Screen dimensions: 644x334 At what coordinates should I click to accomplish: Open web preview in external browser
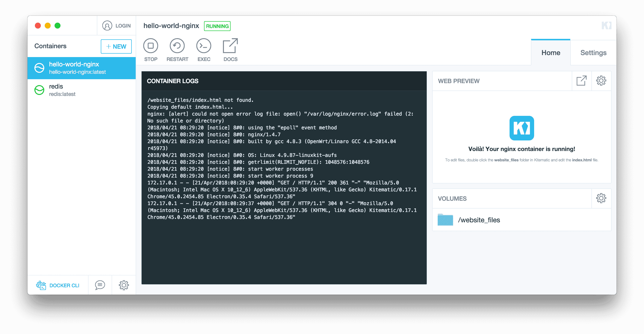coord(582,81)
